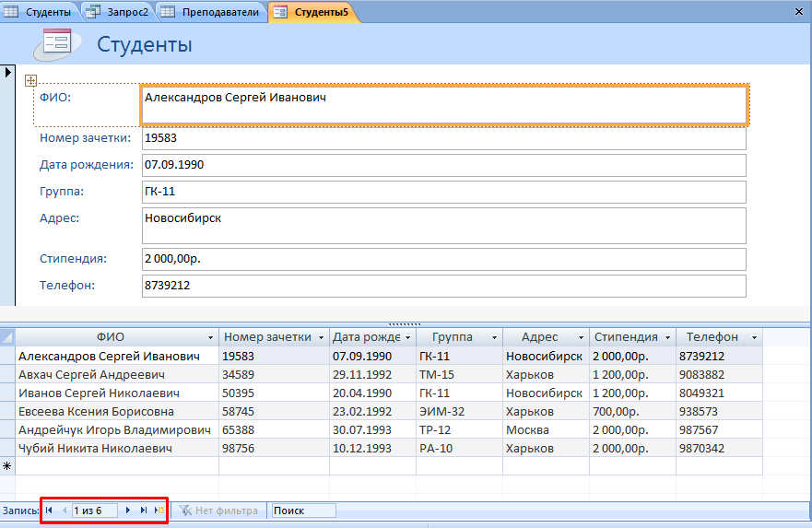Select cell Чубий Никита Николаевич

tap(117, 448)
